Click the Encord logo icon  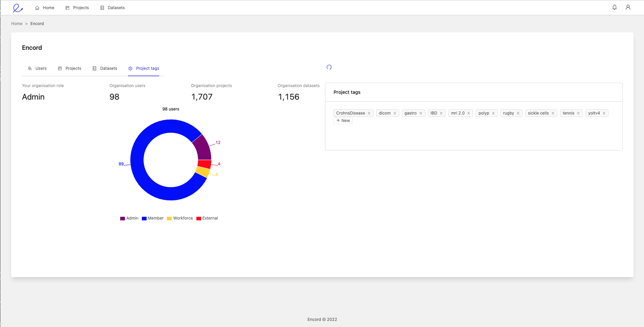click(18, 8)
